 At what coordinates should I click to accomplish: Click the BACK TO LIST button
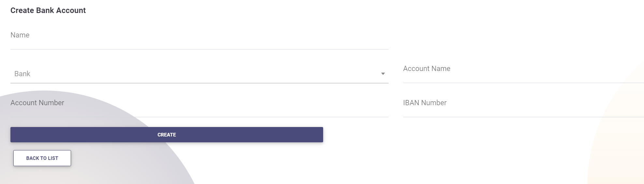(42, 158)
